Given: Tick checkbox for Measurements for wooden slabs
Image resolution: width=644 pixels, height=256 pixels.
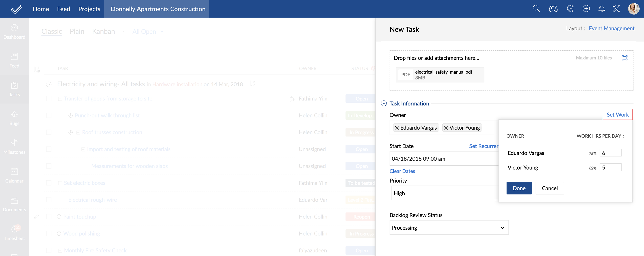Looking at the screenshot, I should point(49,166).
